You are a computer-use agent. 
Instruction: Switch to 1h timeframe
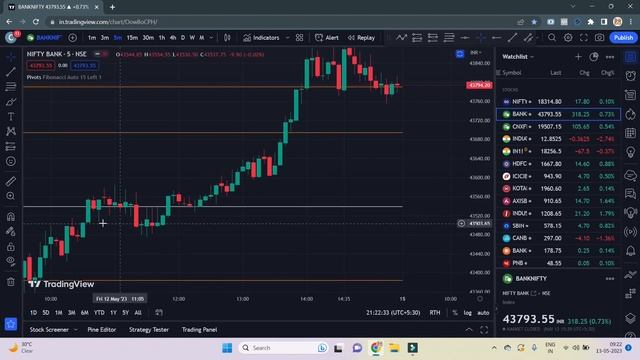[x=162, y=38]
